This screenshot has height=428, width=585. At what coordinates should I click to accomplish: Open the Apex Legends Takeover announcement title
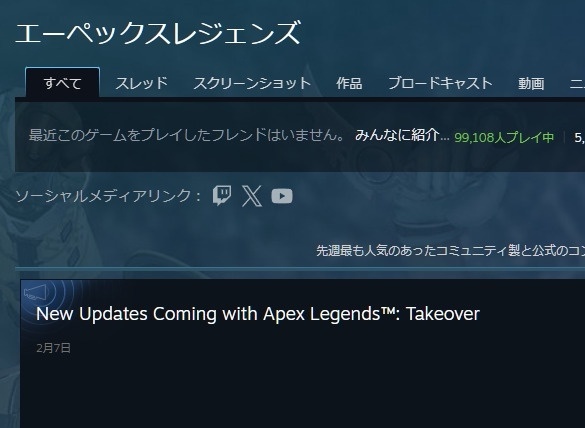pyautogui.click(x=258, y=313)
